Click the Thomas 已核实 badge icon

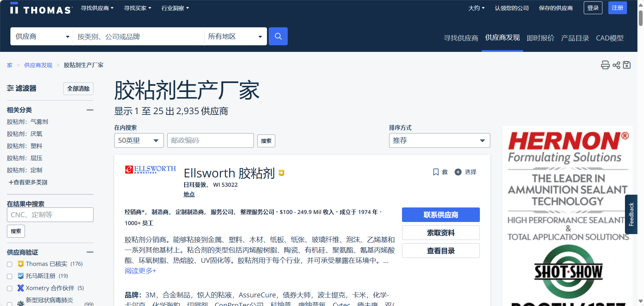tap(21, 264)
